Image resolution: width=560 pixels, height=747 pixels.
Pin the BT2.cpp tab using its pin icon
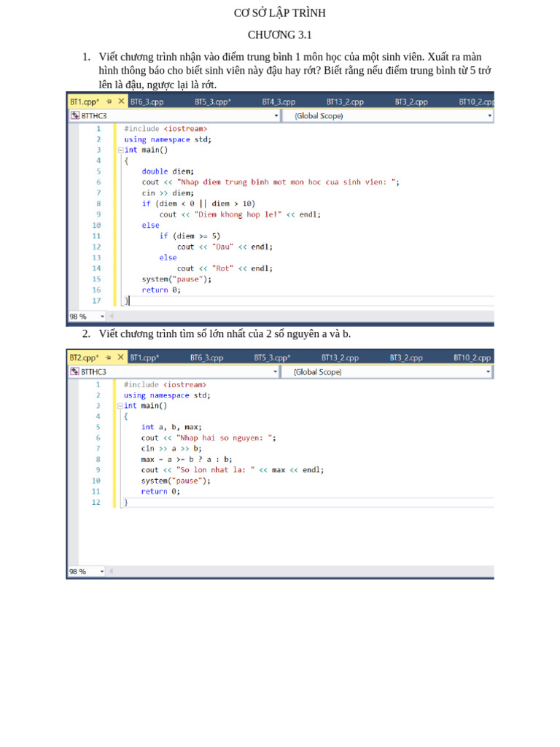coord(109,357)
